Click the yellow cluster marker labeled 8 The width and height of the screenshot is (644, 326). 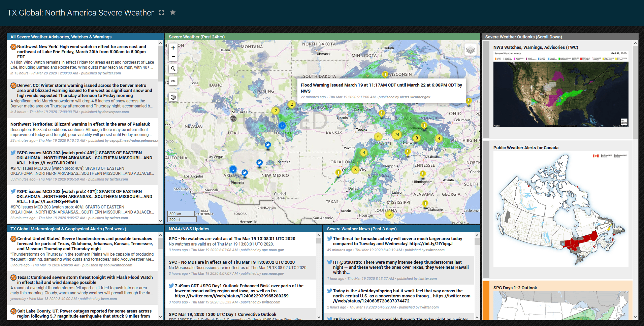[417, 138]
